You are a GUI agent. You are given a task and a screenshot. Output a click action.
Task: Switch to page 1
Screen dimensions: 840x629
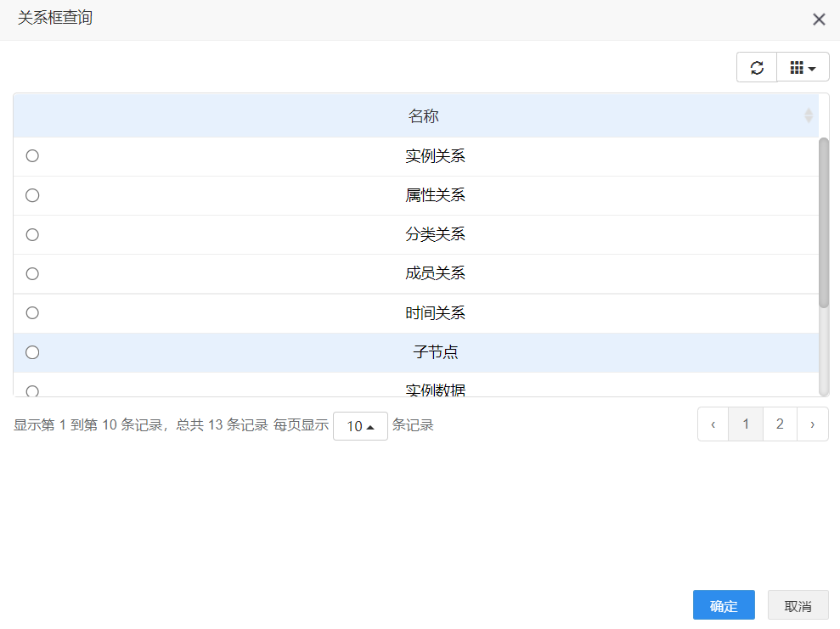click(746, 424)
